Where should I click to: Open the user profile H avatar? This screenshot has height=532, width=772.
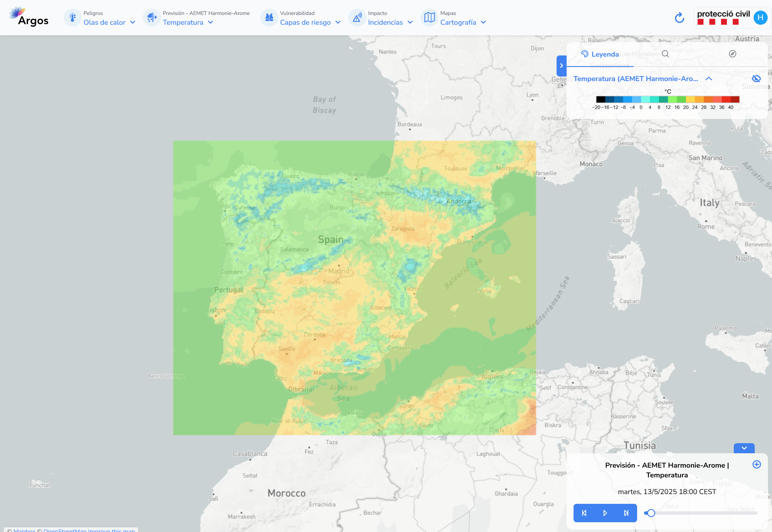point(760,18)
